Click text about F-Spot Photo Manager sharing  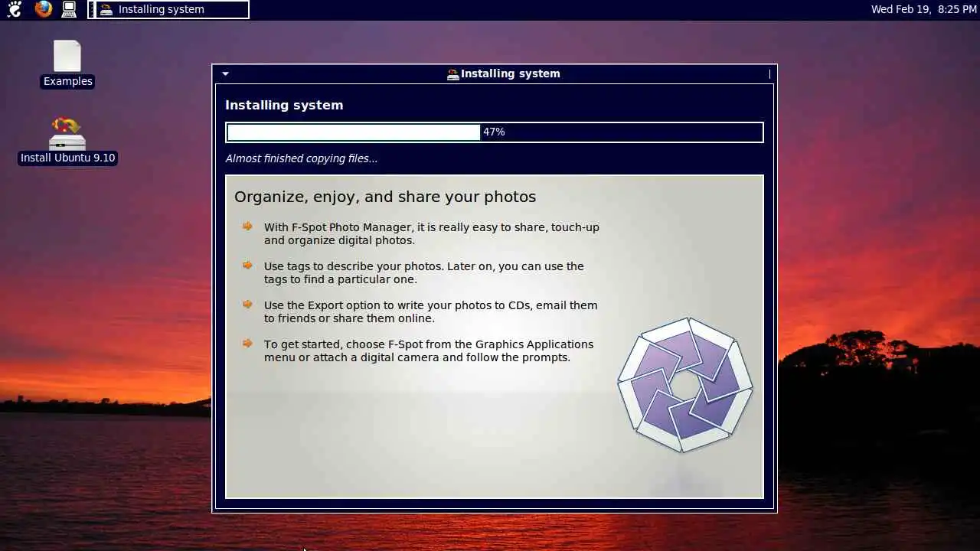pyautogui.click(x=432, y=233)
